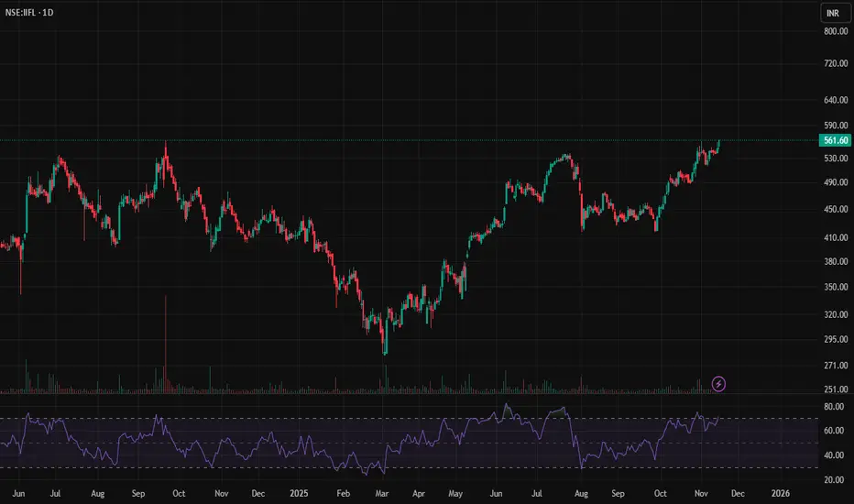This screenshot has height=504, width=854.
Task: Click the 251.00 price axis label
Action: (834, 390)
